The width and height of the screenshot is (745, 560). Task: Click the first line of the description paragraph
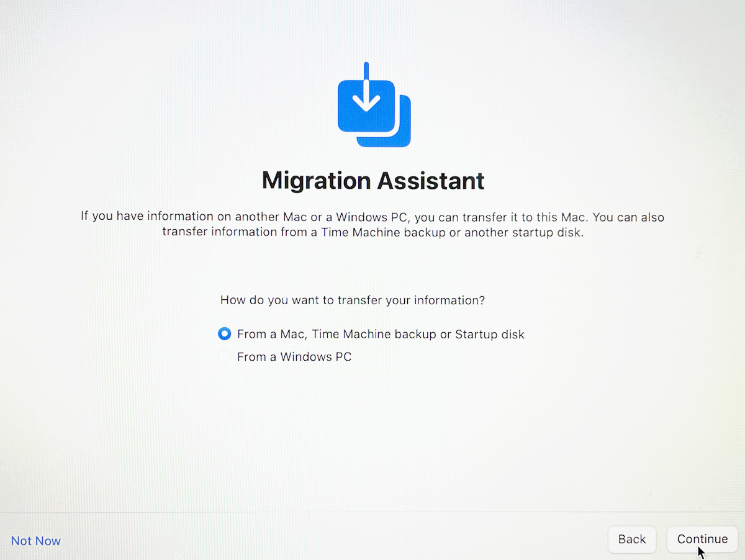click(x=372, y=217)
